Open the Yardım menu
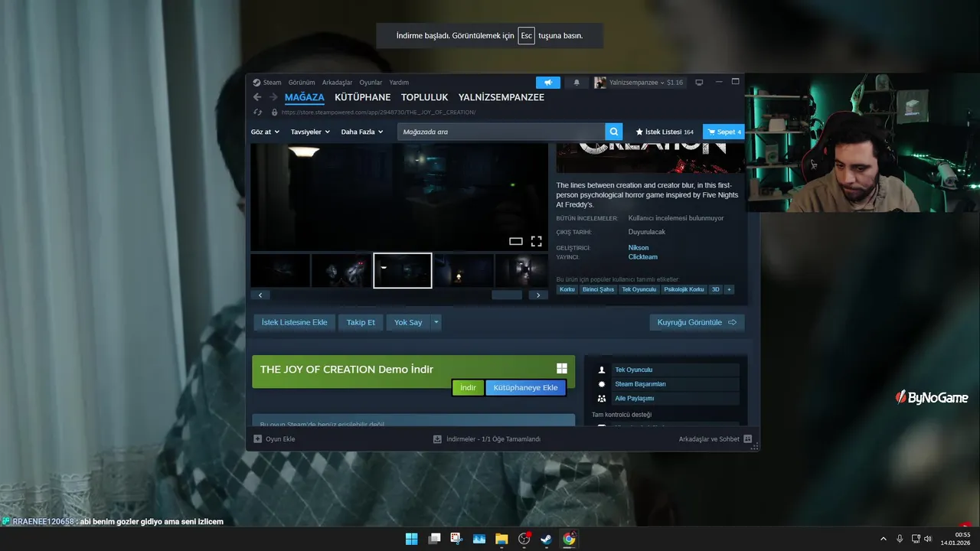Image resolution: width=980 pixels, height=551 pixels. (399, 83)
